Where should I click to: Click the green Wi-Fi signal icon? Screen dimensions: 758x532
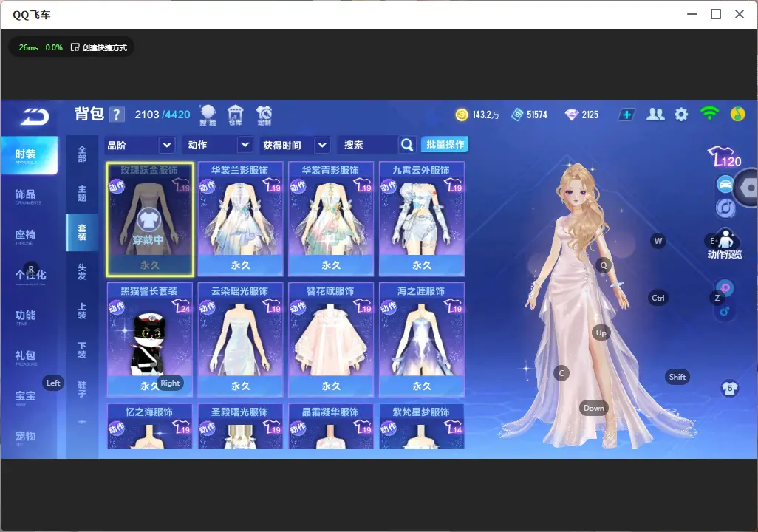[709, 114]
